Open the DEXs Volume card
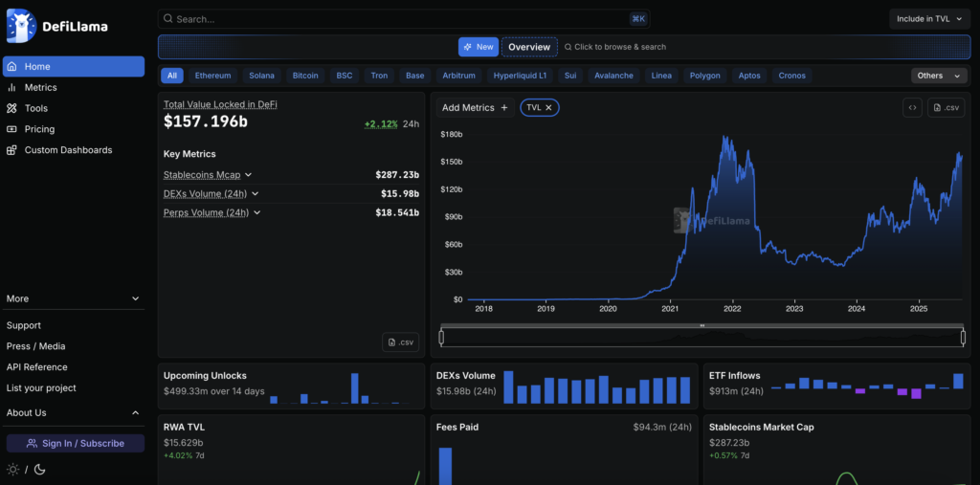This screenshot has width=980, height=485. [x=565, y=386]
